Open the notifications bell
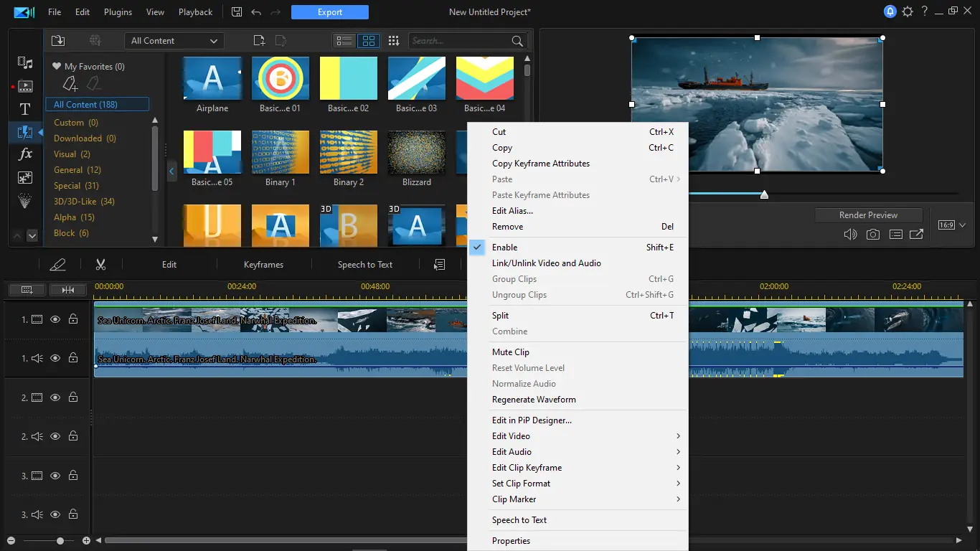Viewport: 980px width, 551px height. tap(890, 11)
